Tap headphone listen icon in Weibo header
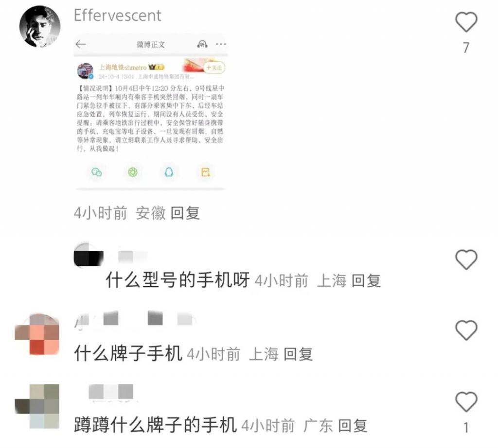 pos(202,44)
